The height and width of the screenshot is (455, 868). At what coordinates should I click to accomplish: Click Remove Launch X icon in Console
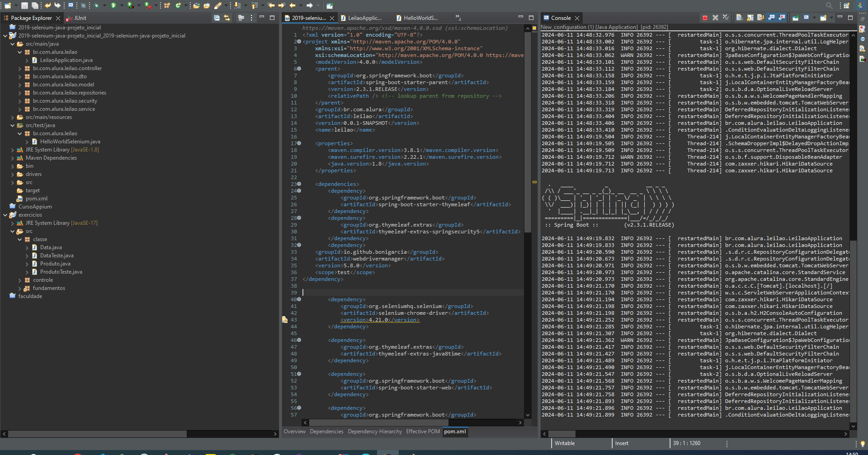coord(715,18)
